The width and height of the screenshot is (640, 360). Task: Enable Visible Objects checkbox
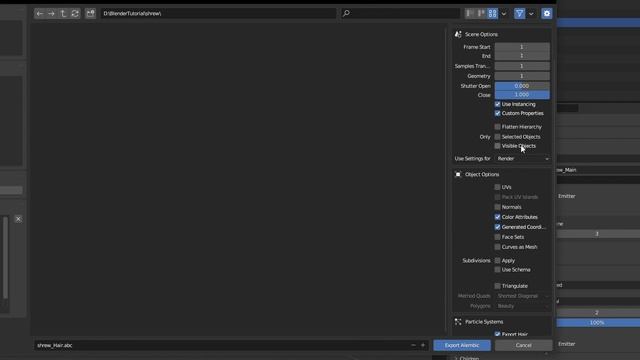click(x=497, y=146)
